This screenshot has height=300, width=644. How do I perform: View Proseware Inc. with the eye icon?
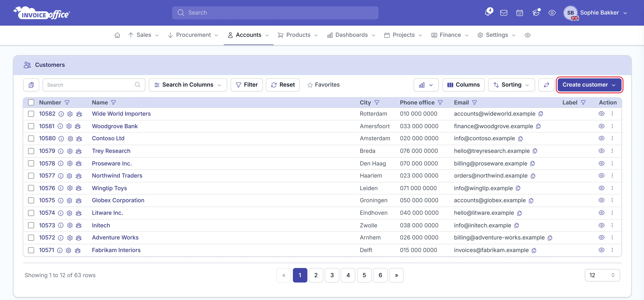(601, 163)
